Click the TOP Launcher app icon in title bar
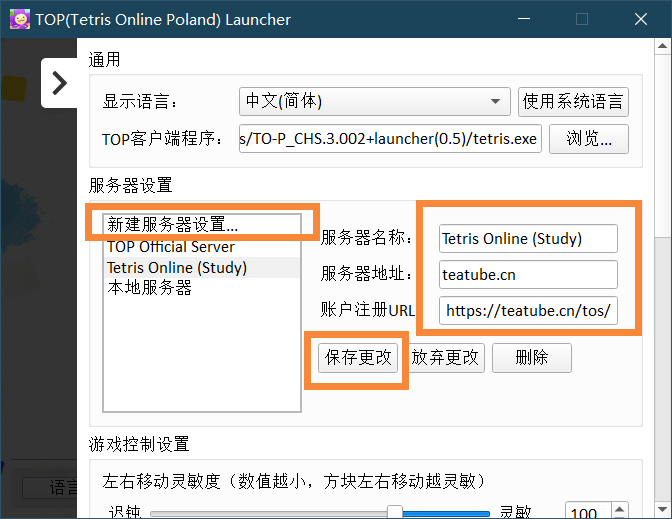The image size is (672, 519). (x=18, y=19)
